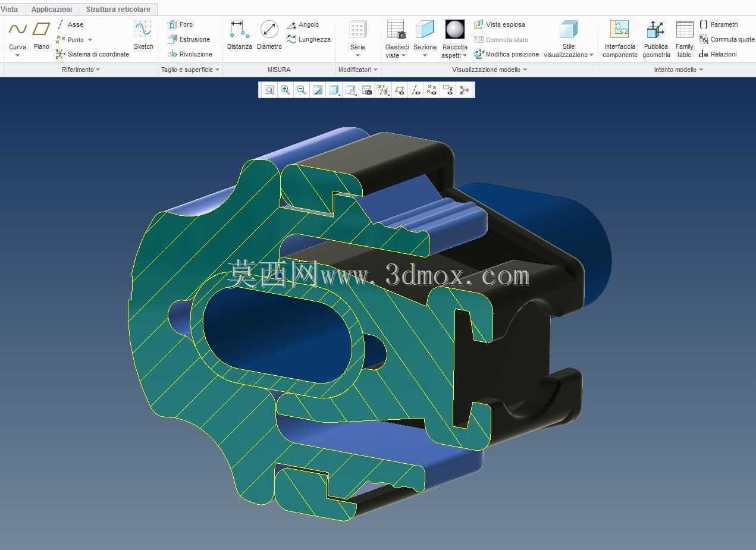This screenshot has width=756, height=550.
Task: Start the Sketch tool
Action: pyautogui.click(x=143, y=35)
